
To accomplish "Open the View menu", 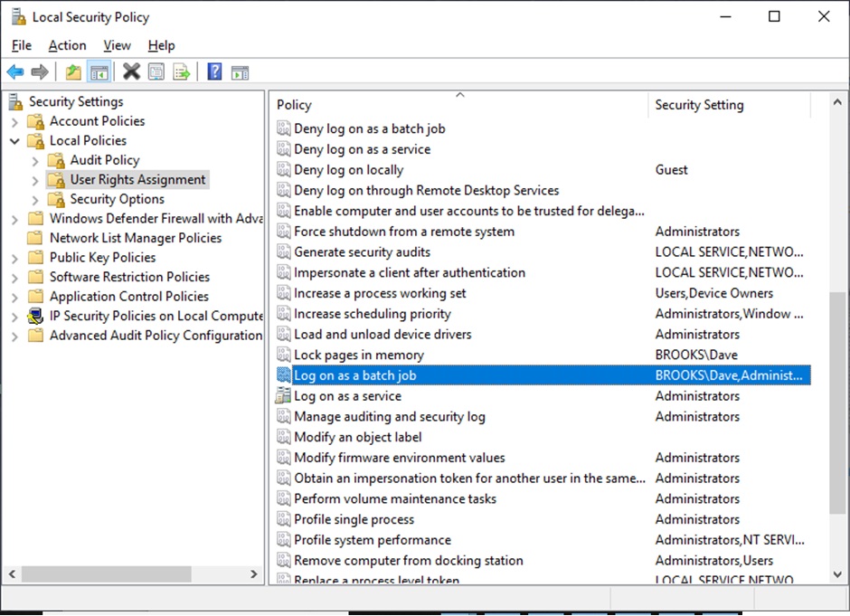I will [117, 45].
